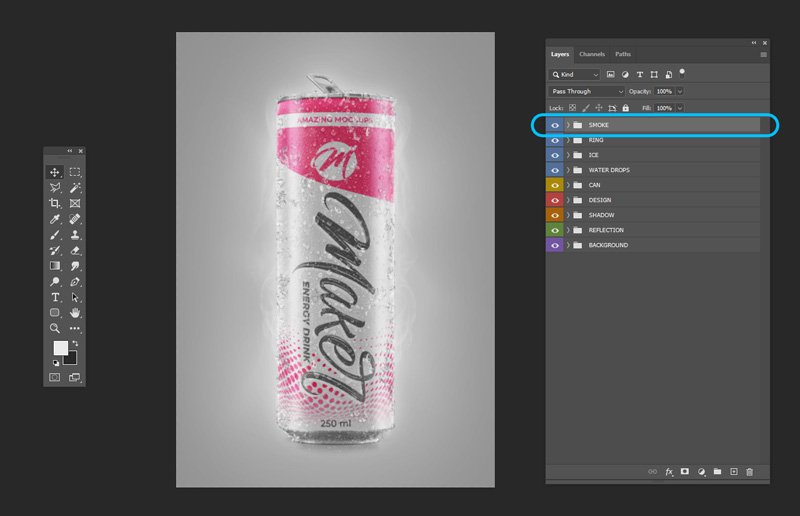Hide the CAN layer group

tap(555, 185)
